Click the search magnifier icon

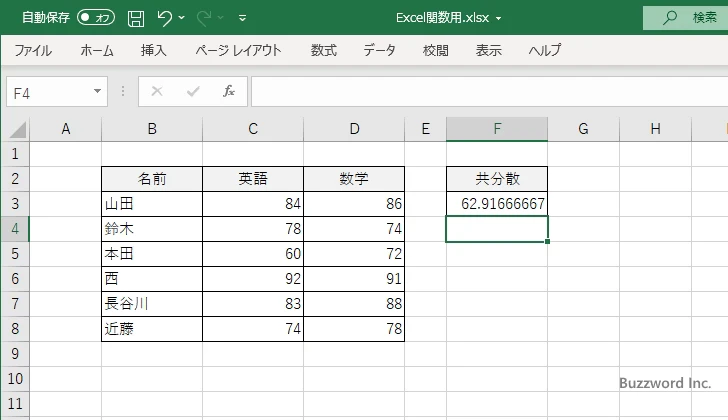[x=669, y=18]
